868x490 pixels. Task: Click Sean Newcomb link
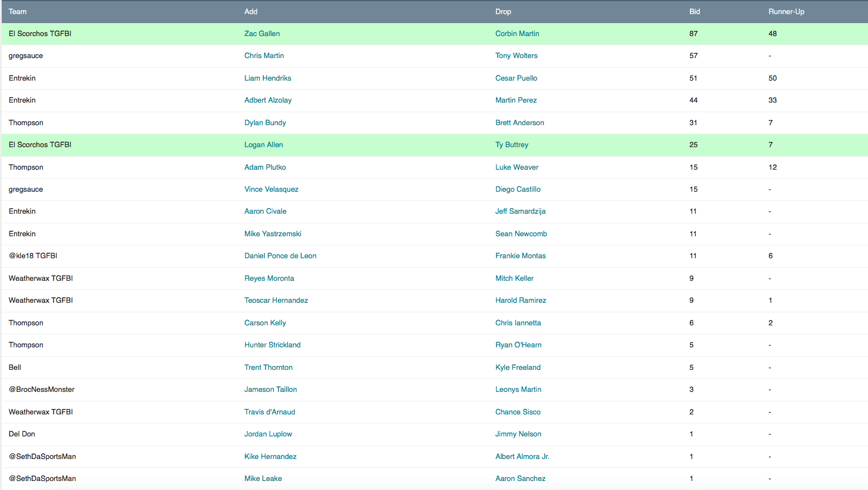tap(521, 234)
